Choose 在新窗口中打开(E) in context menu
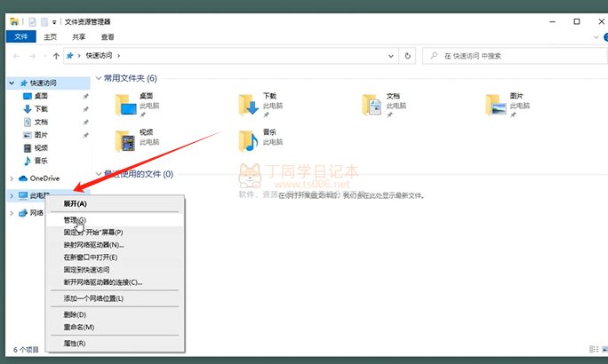The width and height of the screenshot is (608, 364). coord(115,257)
